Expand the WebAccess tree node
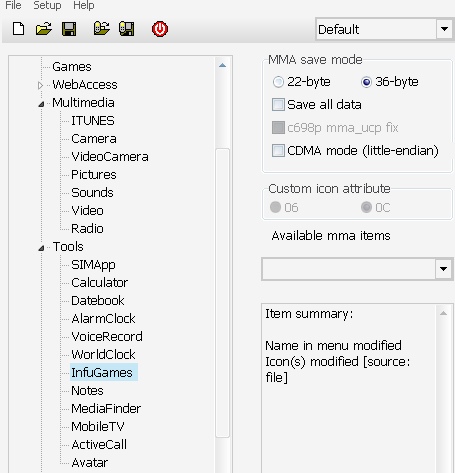This screenshot has width=455, height=473. point(40,85)
